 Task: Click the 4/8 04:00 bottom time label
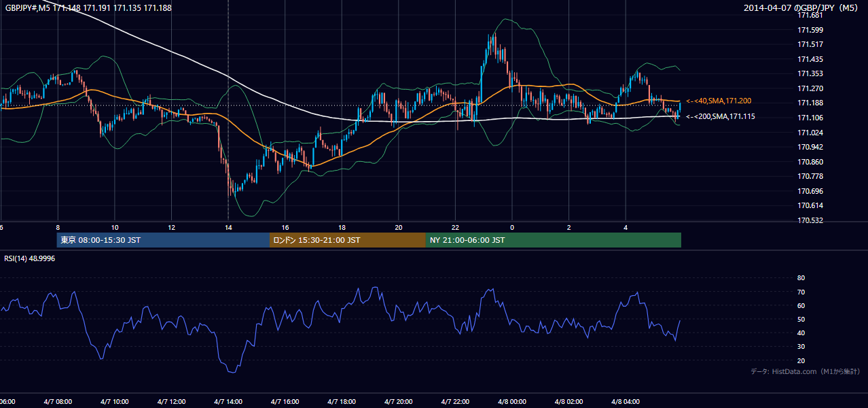[x=626, y=402]
